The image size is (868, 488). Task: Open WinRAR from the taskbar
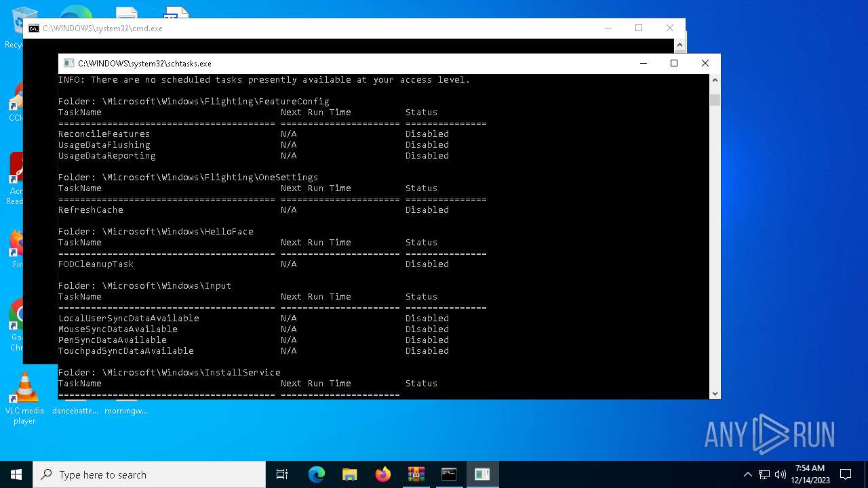(416, 474)
